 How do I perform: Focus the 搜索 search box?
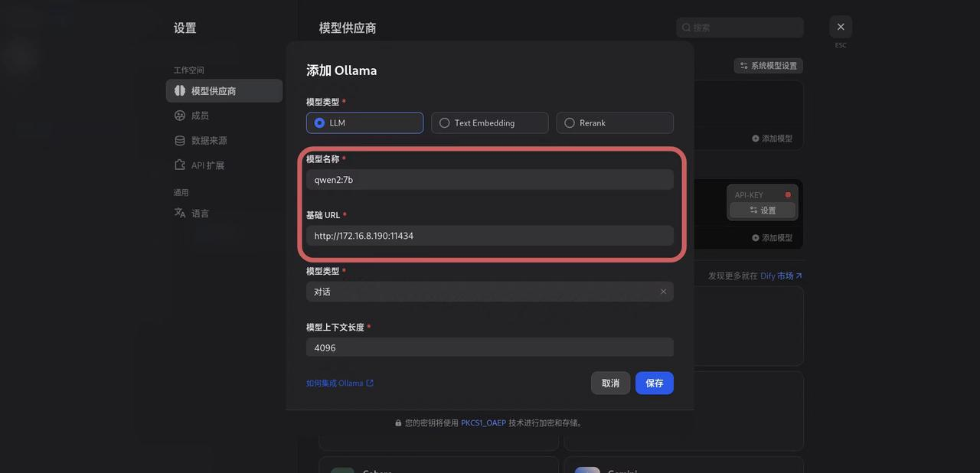[x=740, y=28]
